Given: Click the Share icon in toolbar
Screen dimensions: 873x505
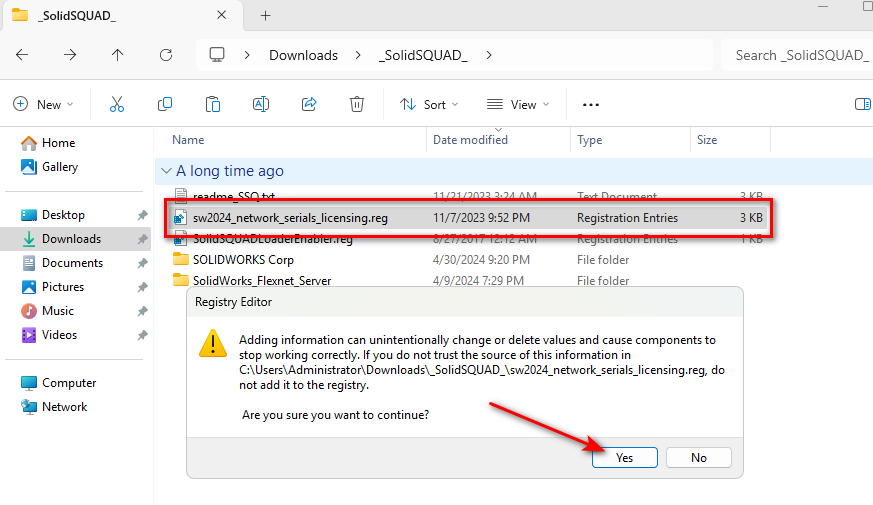Looking at the screenshot, I should click(x=309, y=104).
